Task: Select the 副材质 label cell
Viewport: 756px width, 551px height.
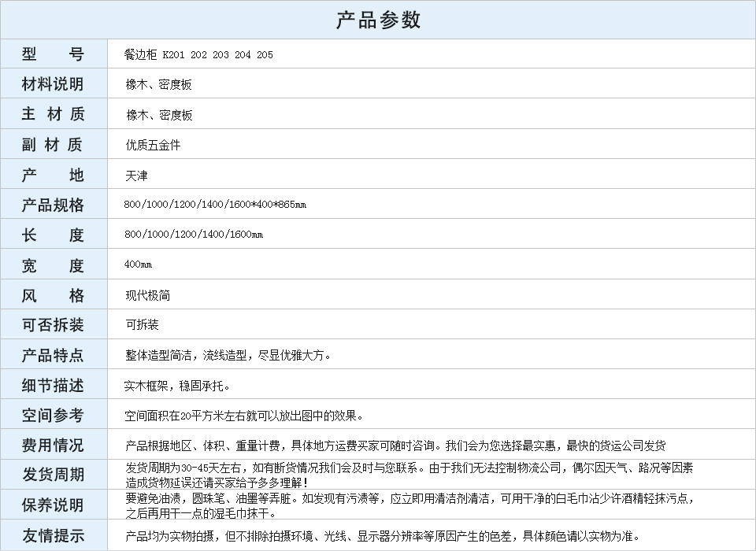Action: pos(54,144)
